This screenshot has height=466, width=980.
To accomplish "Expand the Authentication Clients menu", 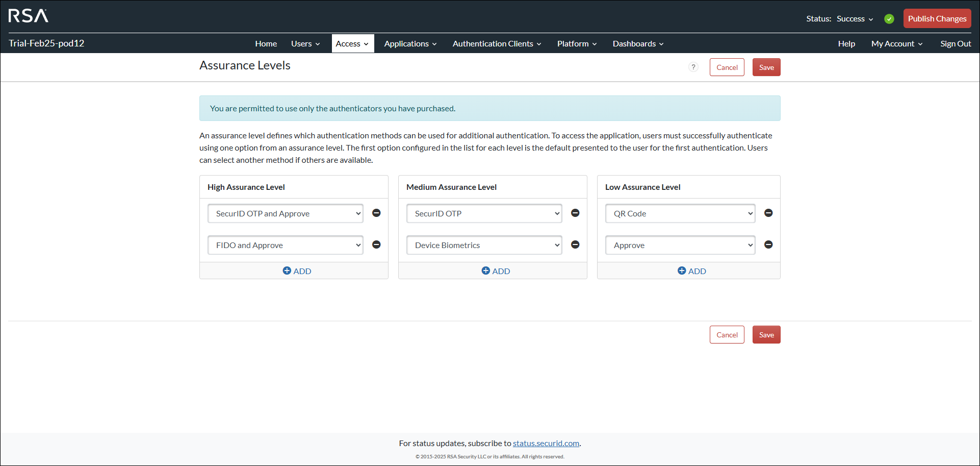I will pos(497,44).
